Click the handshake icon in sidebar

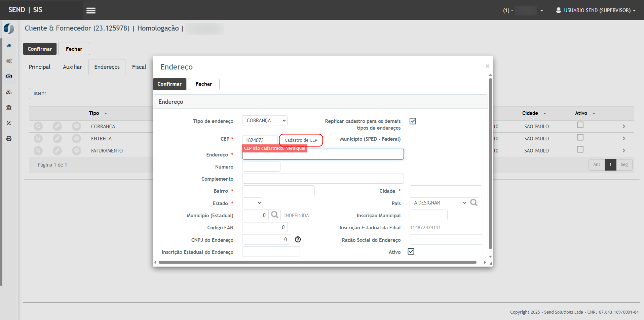coord(9,77)
